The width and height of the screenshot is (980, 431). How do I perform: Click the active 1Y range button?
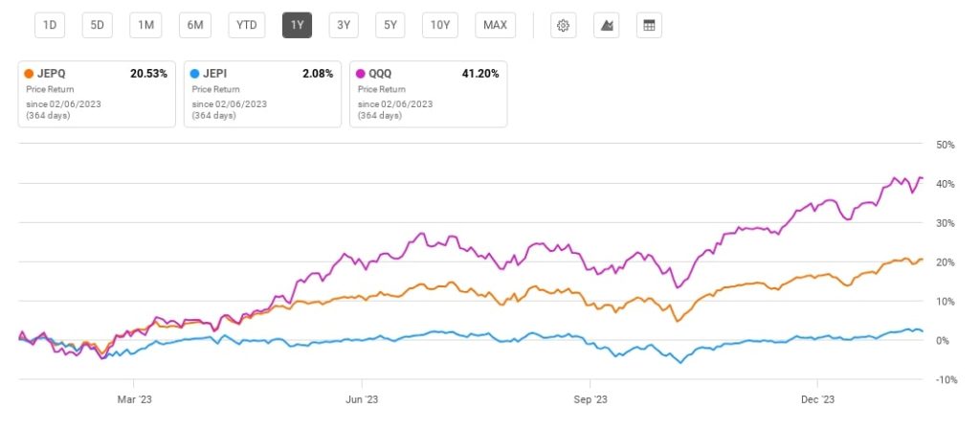[297, 26]
